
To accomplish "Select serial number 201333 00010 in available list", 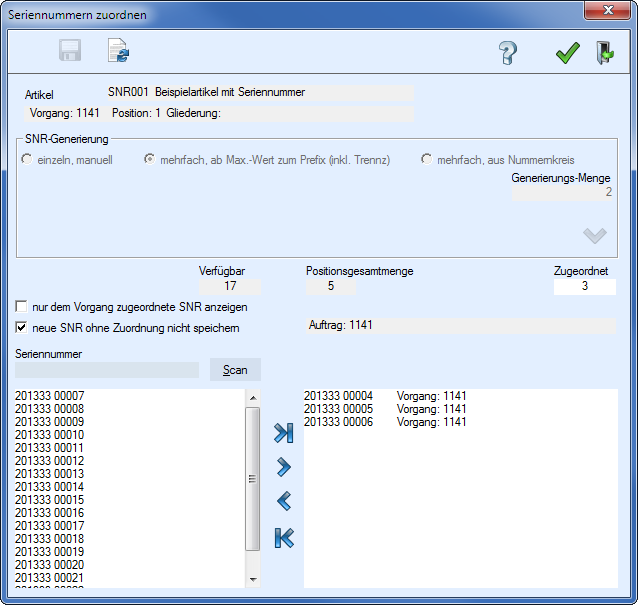I will [50, 435].
